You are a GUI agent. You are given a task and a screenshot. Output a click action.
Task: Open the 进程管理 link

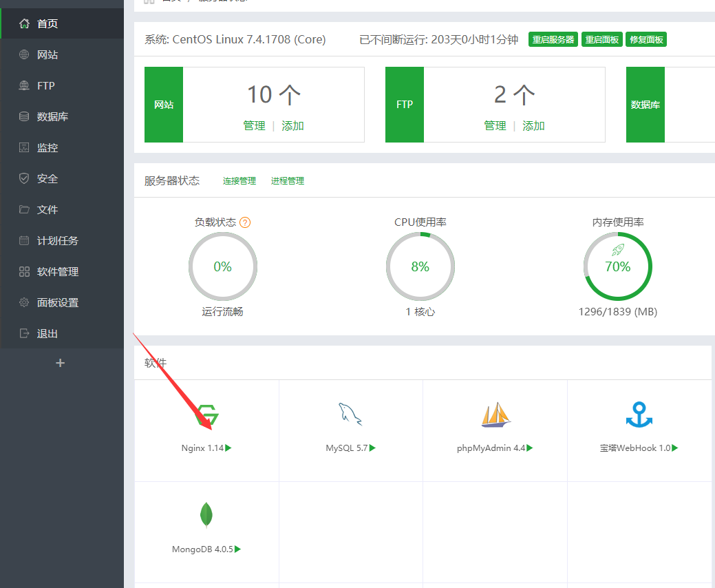coord(287,181)
